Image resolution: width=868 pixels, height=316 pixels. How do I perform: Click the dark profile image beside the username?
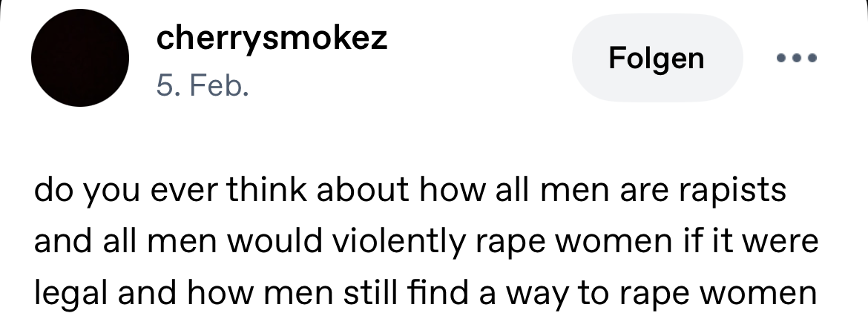tap(79, 58)
